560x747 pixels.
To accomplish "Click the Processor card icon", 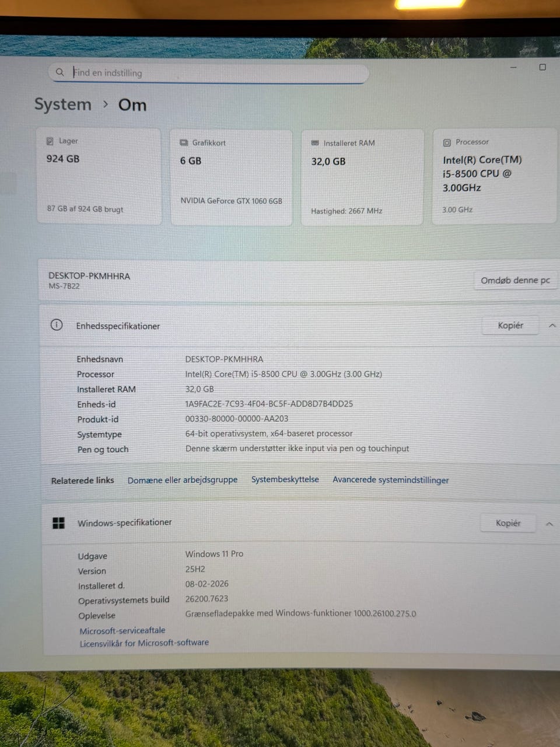I will [x=447, y=142].
